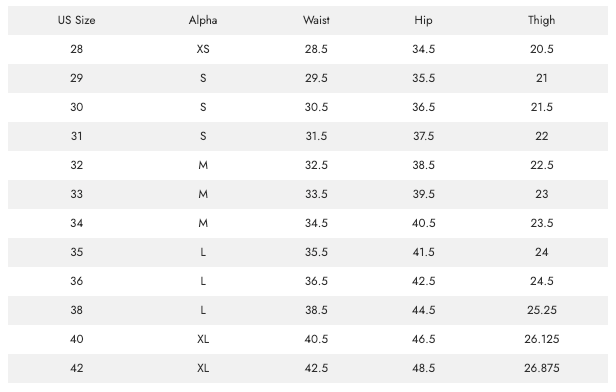Select the XS alpha size cell

click(x=203, y=49)
